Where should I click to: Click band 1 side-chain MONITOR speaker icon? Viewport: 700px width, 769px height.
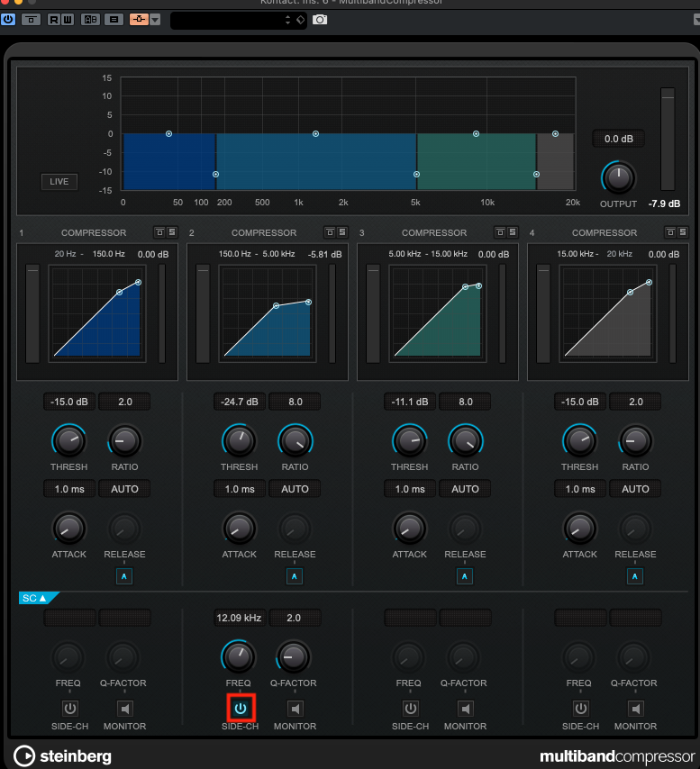point(124,709)
